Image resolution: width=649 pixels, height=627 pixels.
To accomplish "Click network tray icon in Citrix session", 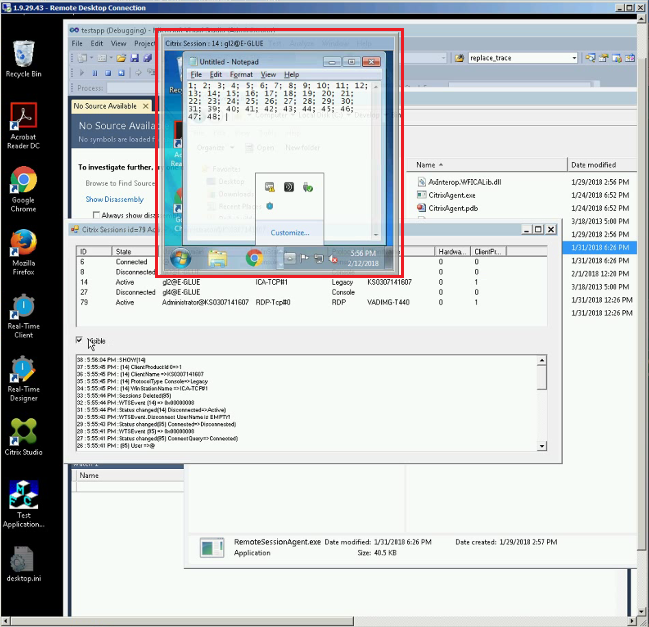I will [319, 259].
